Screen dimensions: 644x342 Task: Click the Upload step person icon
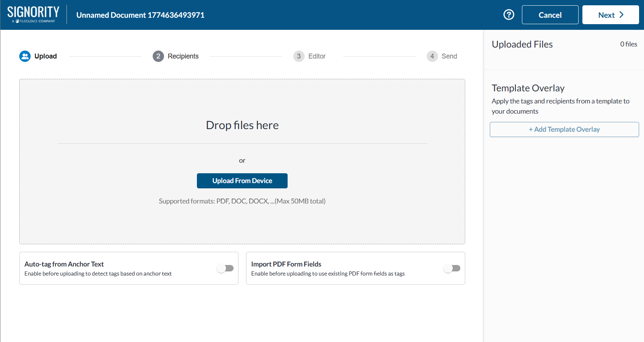(25, 56)
